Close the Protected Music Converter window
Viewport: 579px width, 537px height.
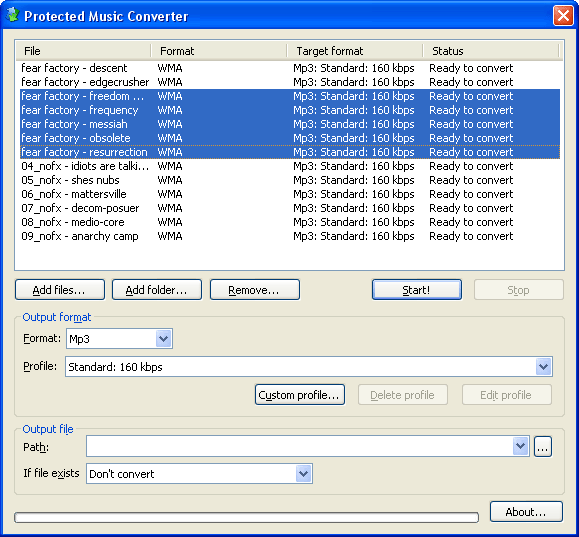563,16
